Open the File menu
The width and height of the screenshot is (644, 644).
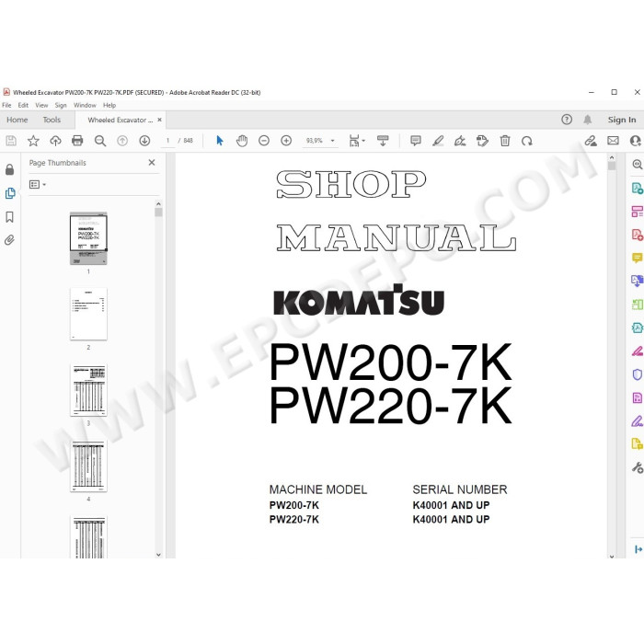tap(6, 105)
